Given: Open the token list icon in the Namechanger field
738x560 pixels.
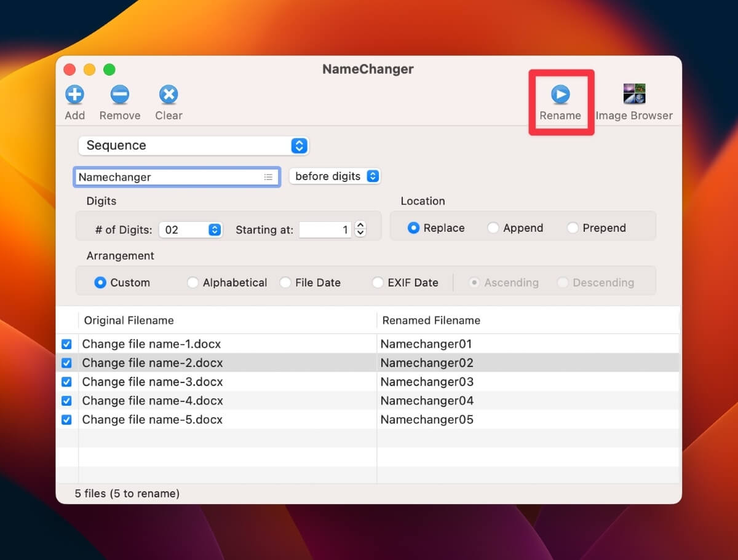Looking at the screenshot, I should point(268,176).
